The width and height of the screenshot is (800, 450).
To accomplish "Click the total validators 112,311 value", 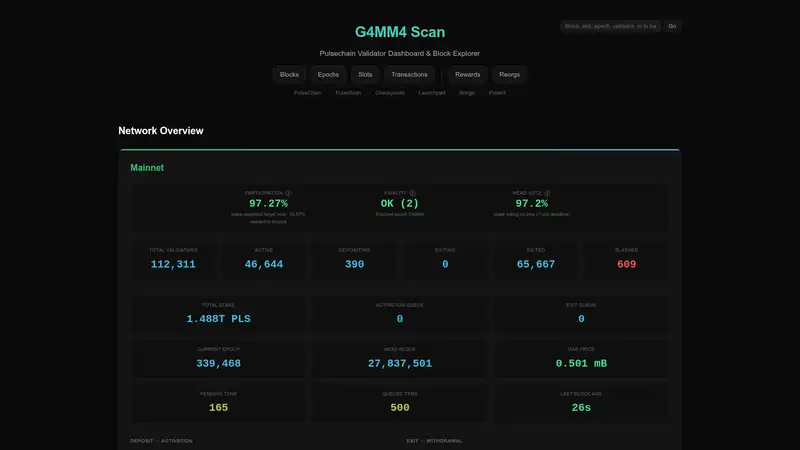I will (x=173, y=264).
